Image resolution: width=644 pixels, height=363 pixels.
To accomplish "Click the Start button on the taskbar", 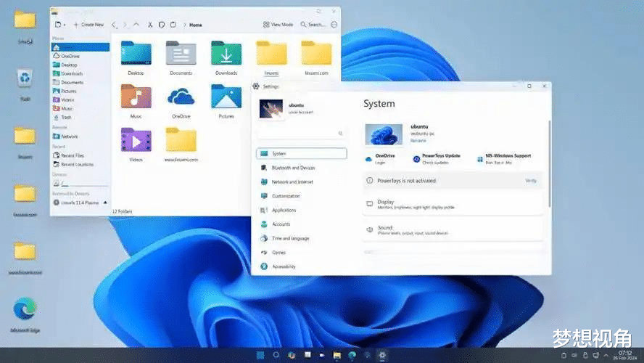I will (x=260, y=355).
